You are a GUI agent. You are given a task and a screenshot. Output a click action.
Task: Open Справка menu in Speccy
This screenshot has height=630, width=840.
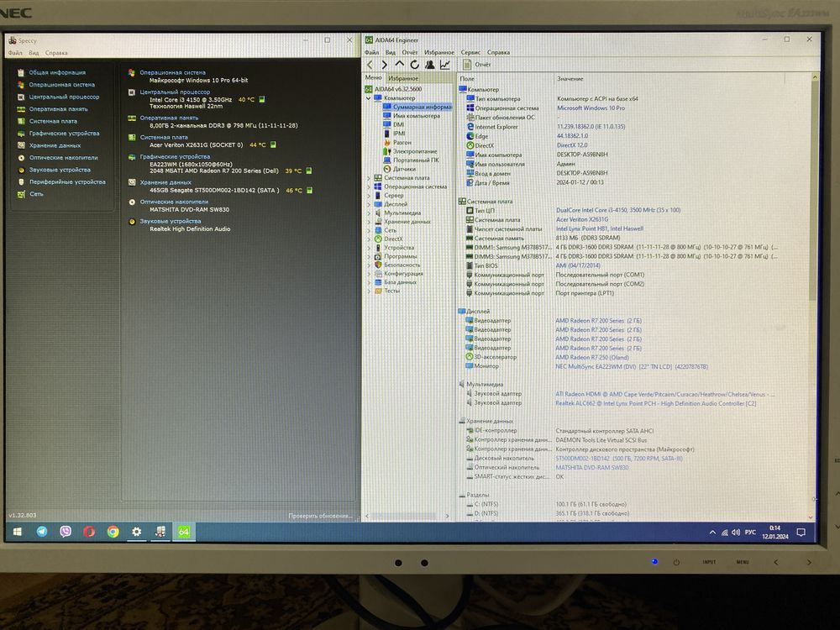point(56,53)
